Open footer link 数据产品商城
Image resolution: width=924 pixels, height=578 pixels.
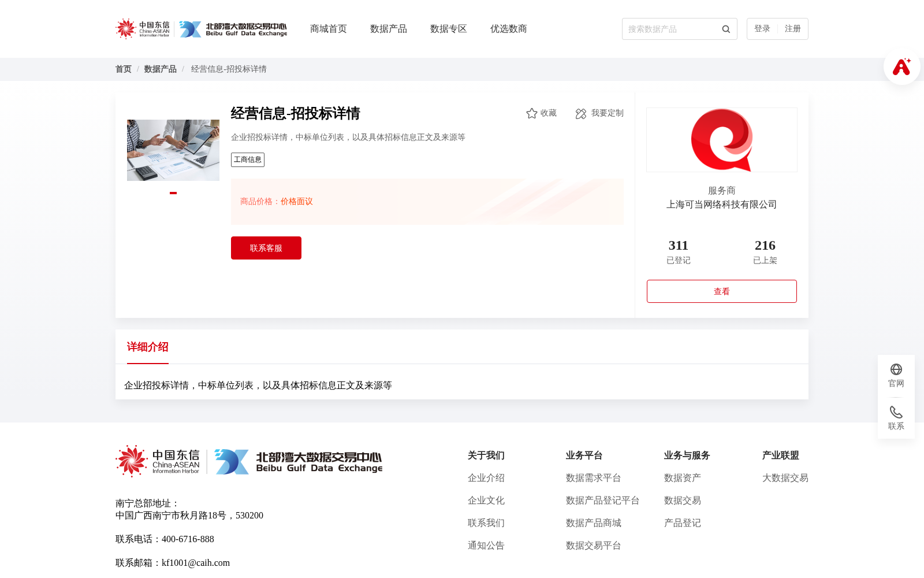[x=594, y=523]
